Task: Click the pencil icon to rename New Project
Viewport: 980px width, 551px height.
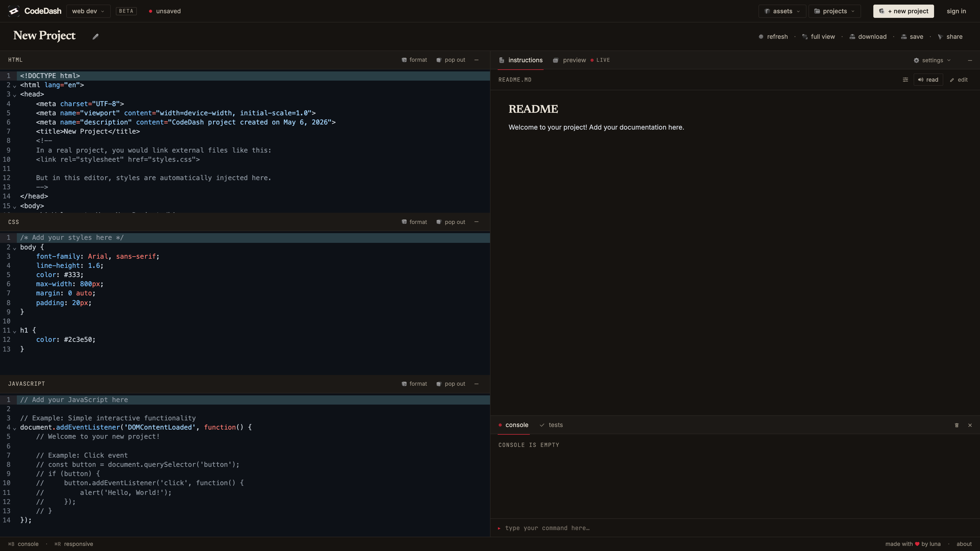Action: (95, 36)
